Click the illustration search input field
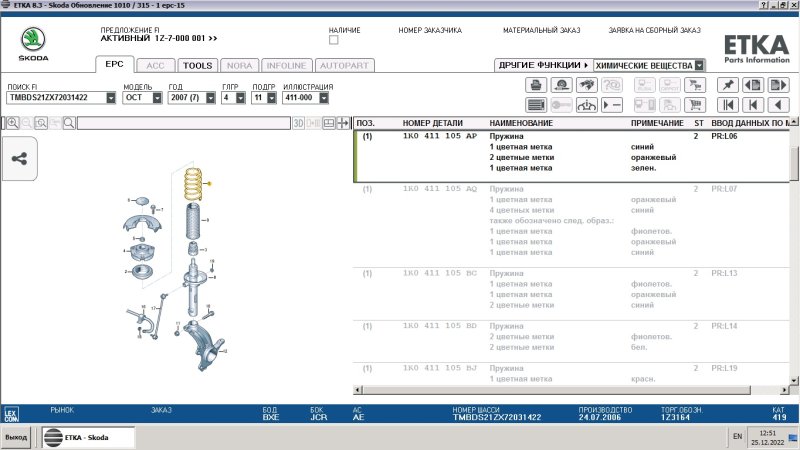Screen dimensions: 800x450 (x=184, y=123)
